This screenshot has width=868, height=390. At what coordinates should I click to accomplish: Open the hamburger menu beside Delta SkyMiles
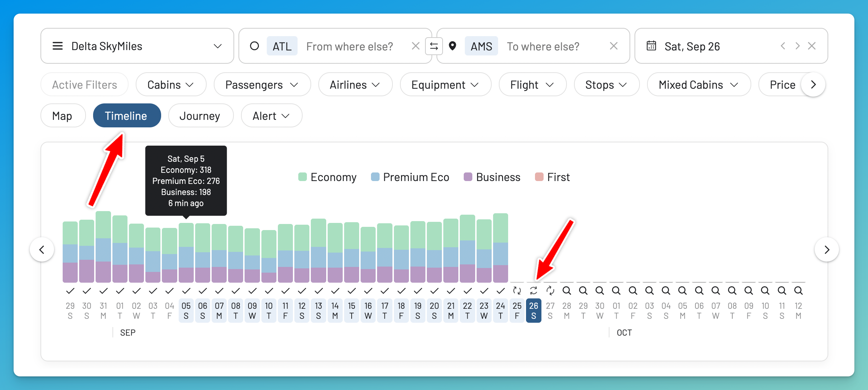point(58,46)
